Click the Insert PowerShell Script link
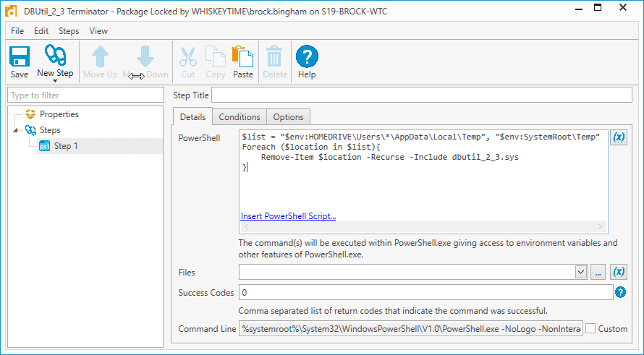 point(288,216)
